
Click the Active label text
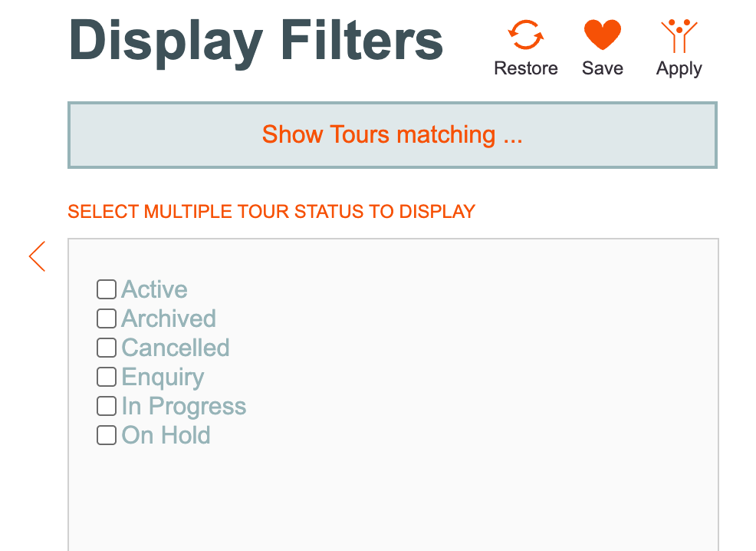(x=154, y=289)
